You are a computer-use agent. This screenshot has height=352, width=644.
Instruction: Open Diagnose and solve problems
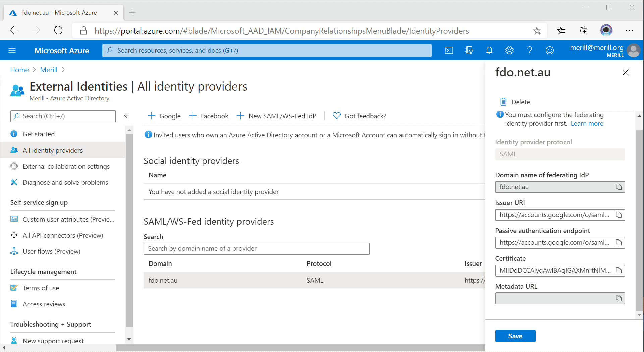tap(63, 182)
